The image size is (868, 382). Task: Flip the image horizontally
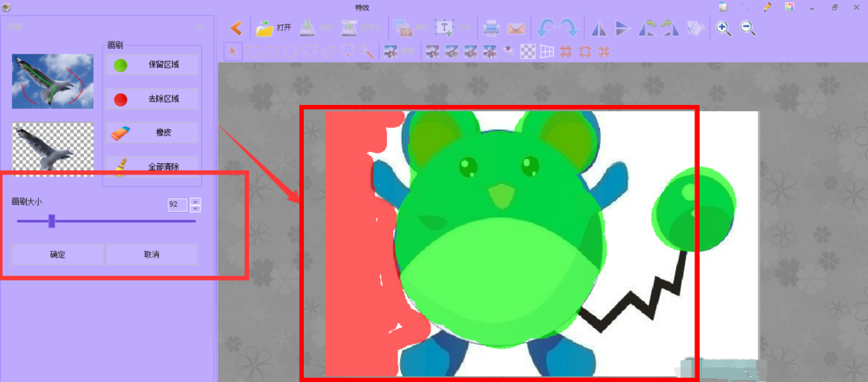(599, 29)
